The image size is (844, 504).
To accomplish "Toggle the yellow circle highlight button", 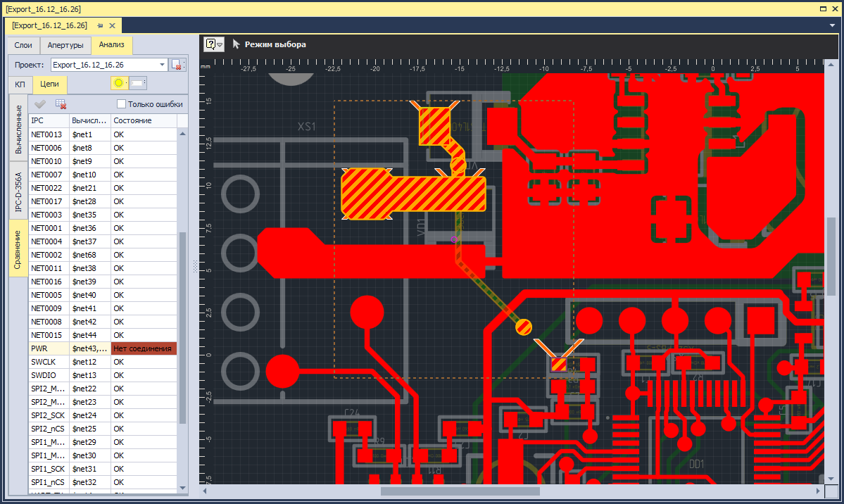I will (119, 83).
